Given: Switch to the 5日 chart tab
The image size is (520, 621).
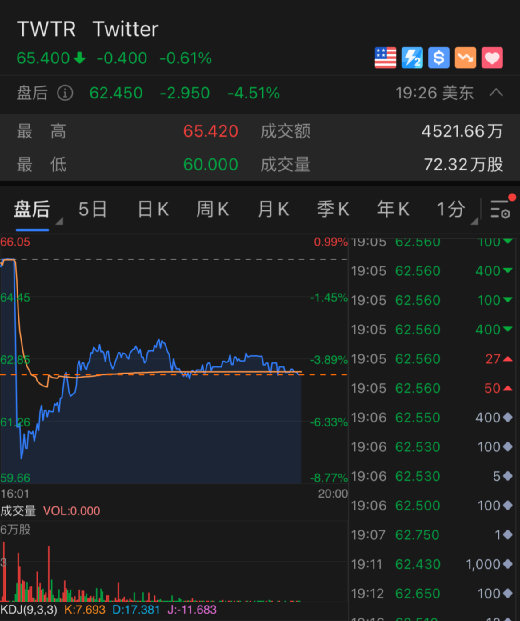Looking at the screenshot, I should pos(93,209).
